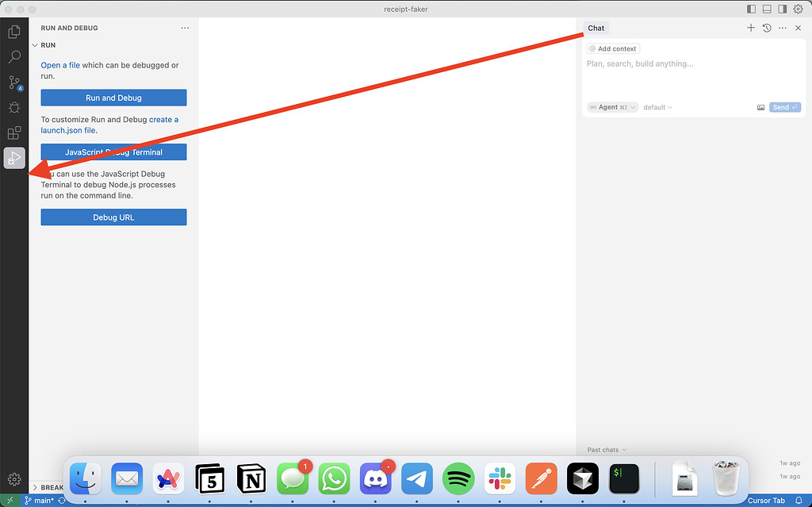The height and width of the screenshot is (507, 812).
Task: Show chat history with the clock icon
Action: click(x=766, y=28)
